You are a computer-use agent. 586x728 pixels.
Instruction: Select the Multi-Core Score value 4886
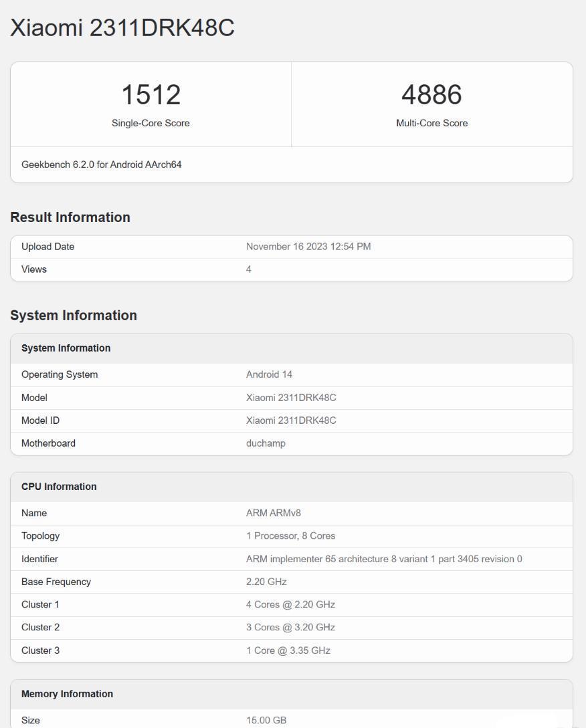(x=431, y=94)
